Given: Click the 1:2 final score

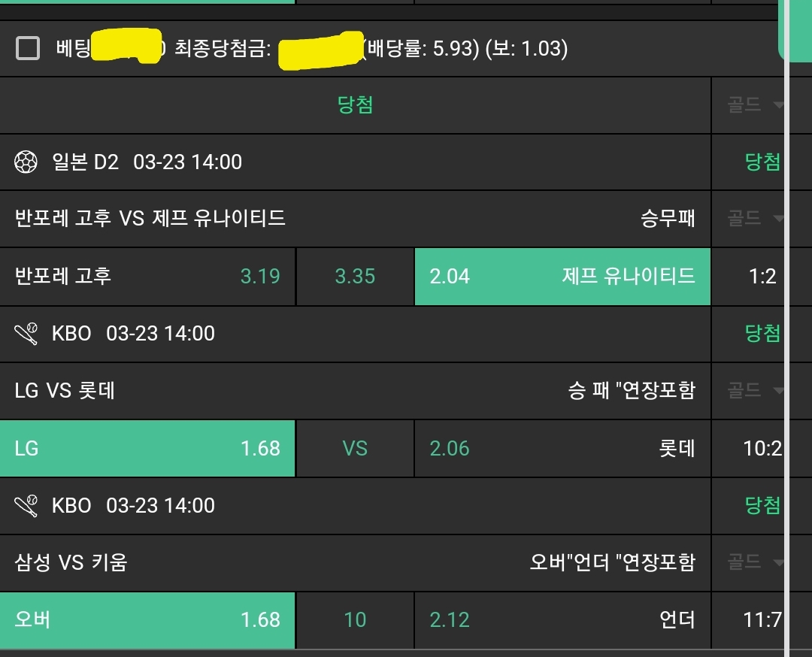Looking at the screenshot, I should (x=762, y=276).
